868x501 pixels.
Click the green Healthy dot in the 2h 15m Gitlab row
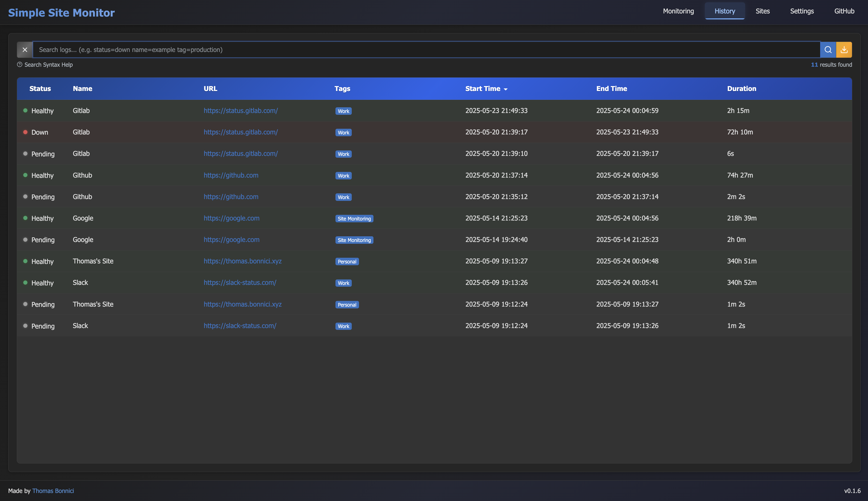point(25,110)
